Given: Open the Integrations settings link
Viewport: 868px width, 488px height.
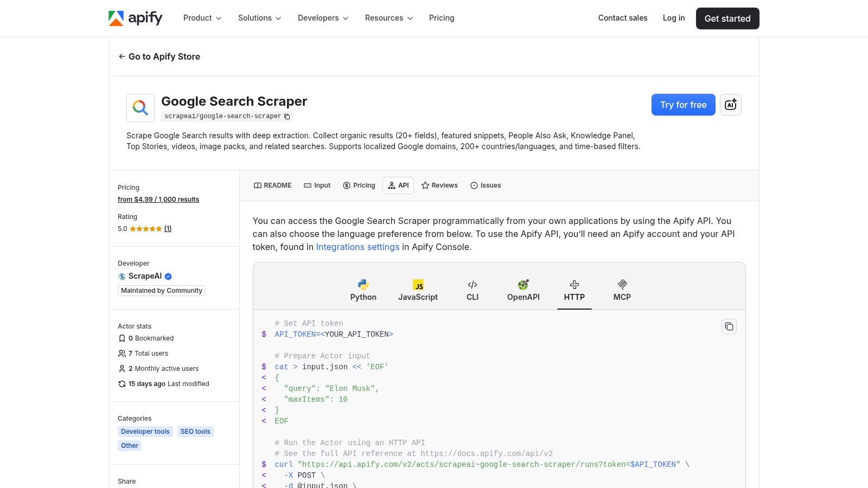Looking at the screenshot, I should click(358, 247).
